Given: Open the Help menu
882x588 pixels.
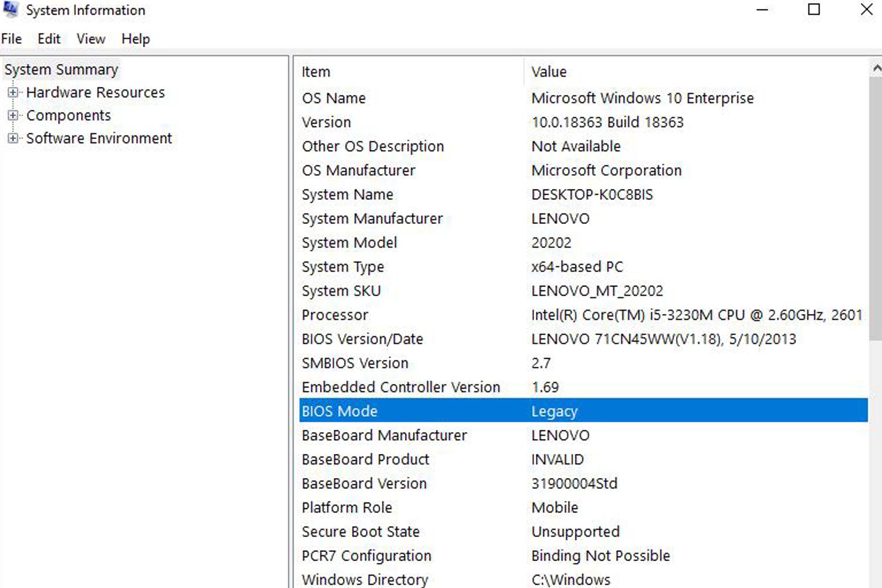Looking at the screenshot, I should pyautogui.click(x=136, y=39).
